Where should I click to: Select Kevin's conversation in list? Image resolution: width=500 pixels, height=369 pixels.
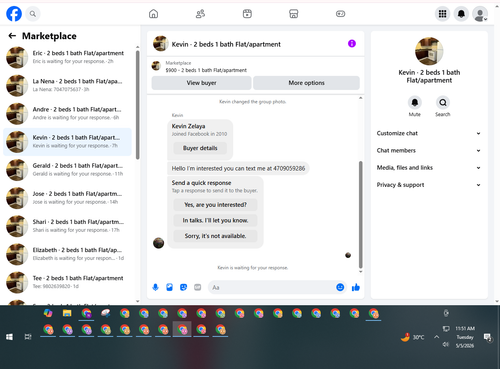[x=67, y=142]
